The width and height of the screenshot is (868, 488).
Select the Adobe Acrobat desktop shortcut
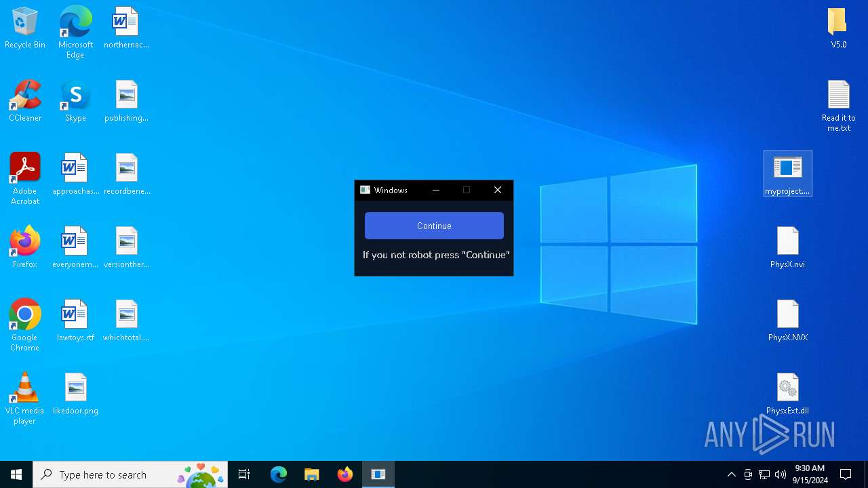tap(25, 178)
